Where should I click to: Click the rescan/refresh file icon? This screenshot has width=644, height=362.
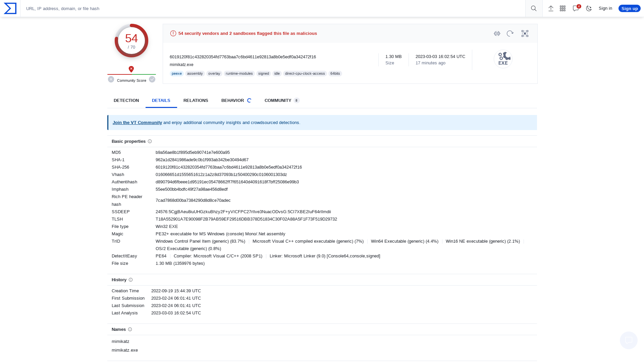tap(510, 34)
